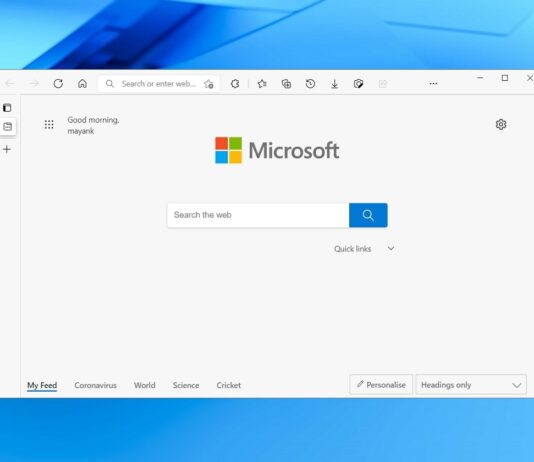534x462 pixels.
Task: Open page settings gear
Action: (501, 124)
